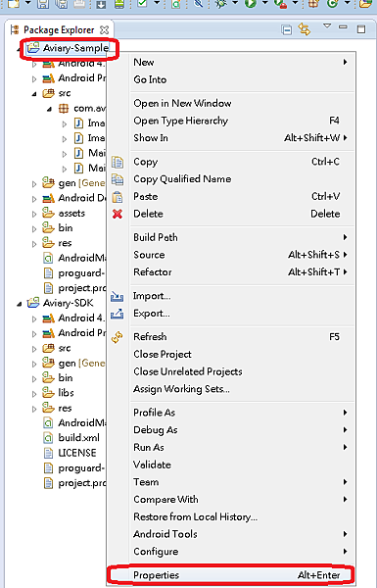This screenshot has height=588, width=377.
Task: Click Collapse All icon in Package Explorer
Action: click(286, 29)
